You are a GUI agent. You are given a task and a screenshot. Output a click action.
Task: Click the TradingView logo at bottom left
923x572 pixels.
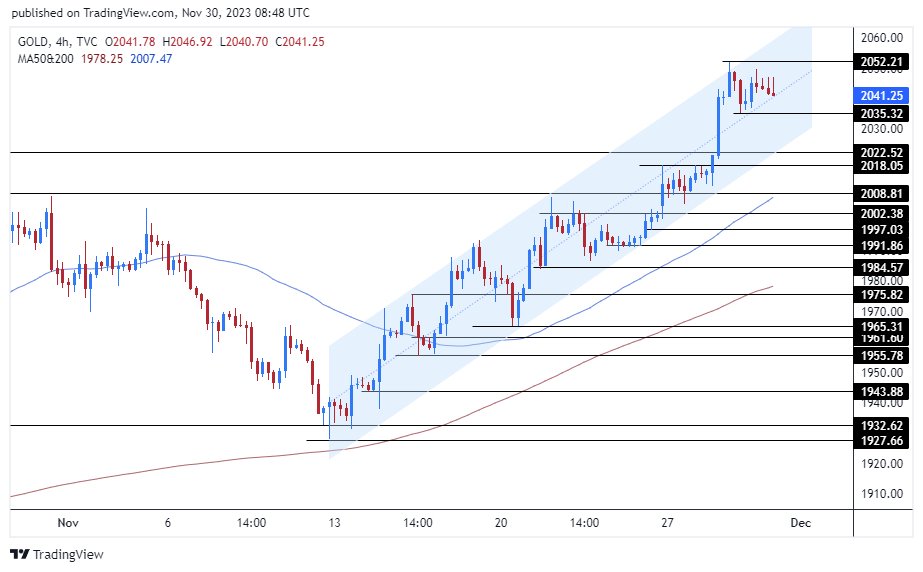[57, 554]
